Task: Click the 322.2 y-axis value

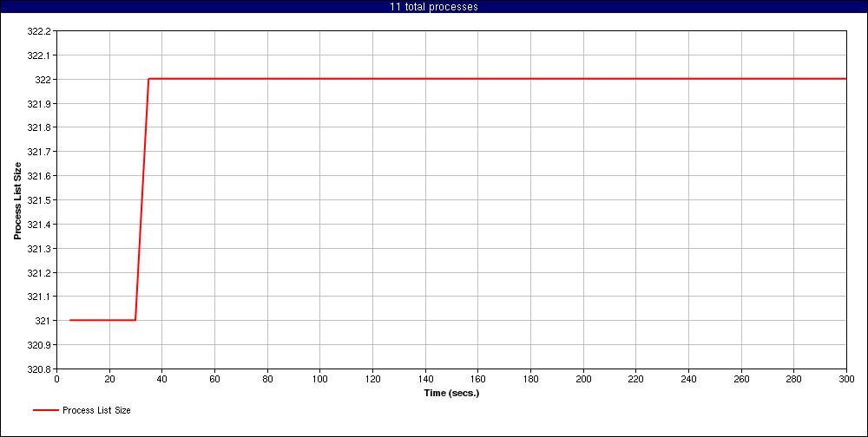Action: tap(39, 31)
